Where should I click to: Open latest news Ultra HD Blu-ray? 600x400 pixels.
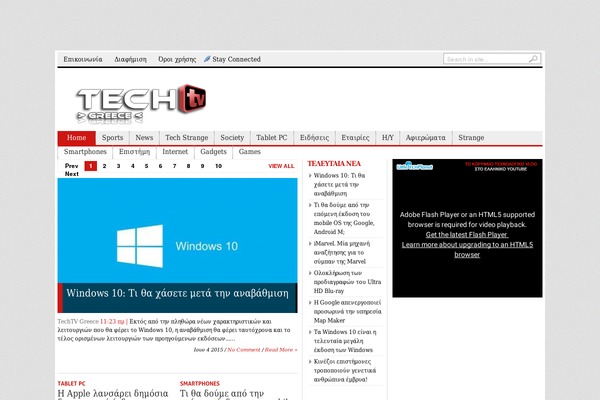tap(347, 282)
